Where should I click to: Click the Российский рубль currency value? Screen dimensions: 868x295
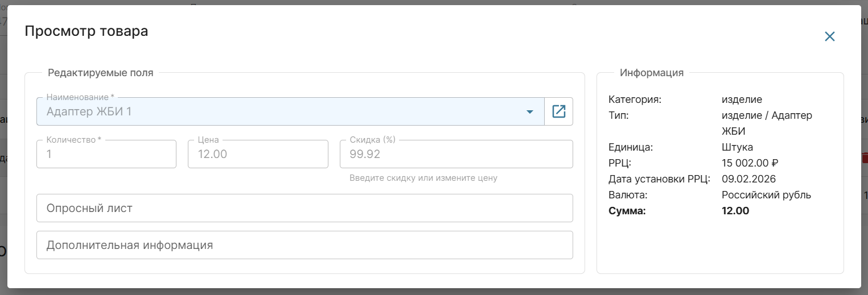(766, 195)
